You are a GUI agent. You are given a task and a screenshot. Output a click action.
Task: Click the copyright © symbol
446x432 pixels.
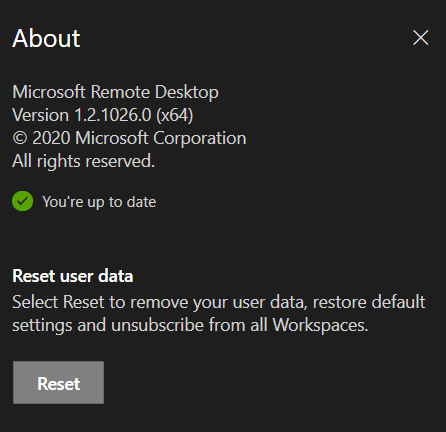pos(20,138)
